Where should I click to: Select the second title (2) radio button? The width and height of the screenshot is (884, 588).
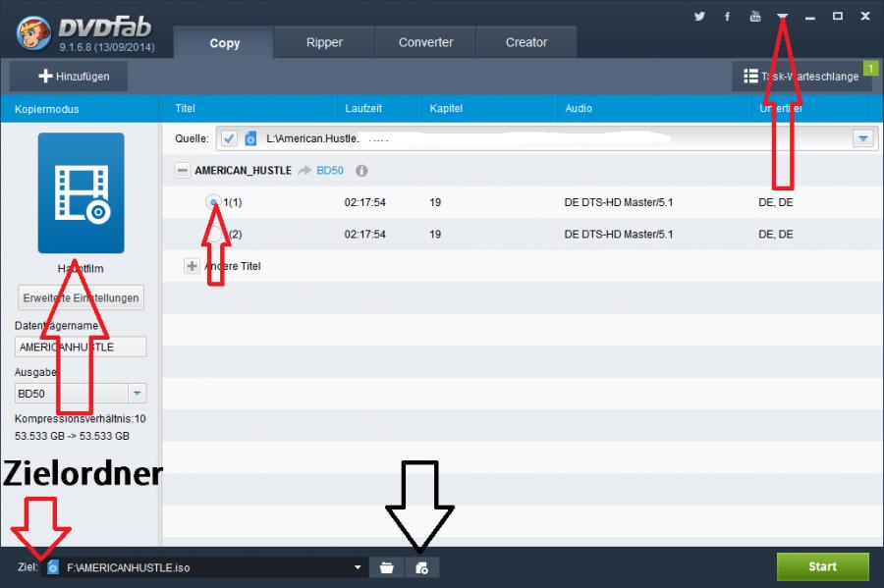[214, 234]
